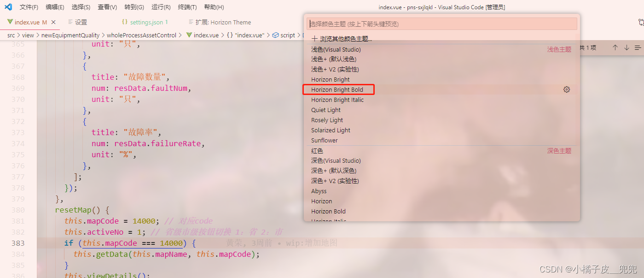Select the 深色+ (默认深色) theme
Screen dimensions: 644x278
tap(442, 171)
